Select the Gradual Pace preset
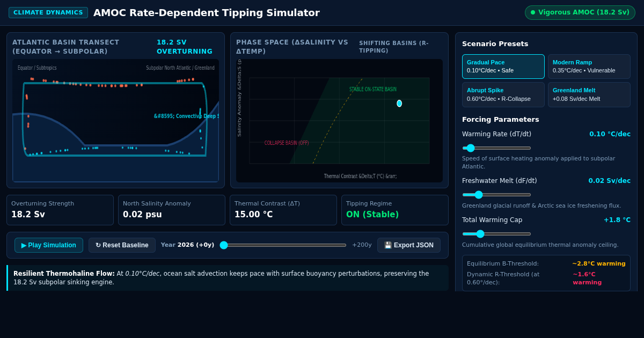The height and width of the screenshot is (338, 644). click(503, 67)
